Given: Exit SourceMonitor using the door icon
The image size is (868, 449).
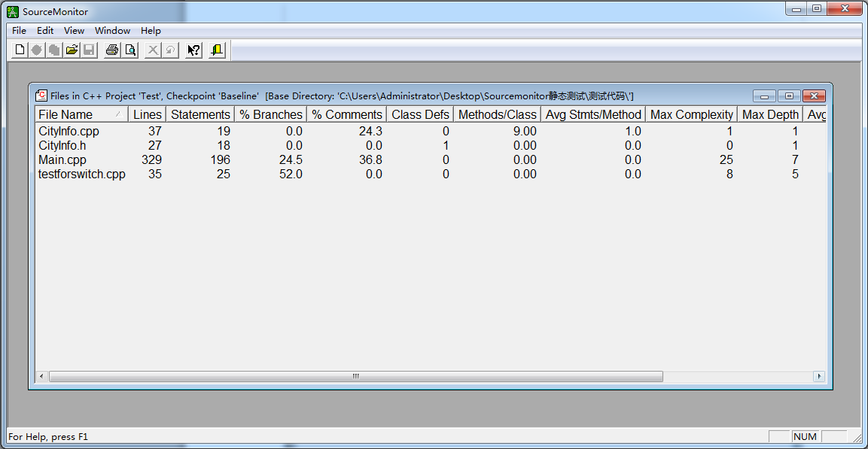Looking at the screenshot, I should pos(216,49).
